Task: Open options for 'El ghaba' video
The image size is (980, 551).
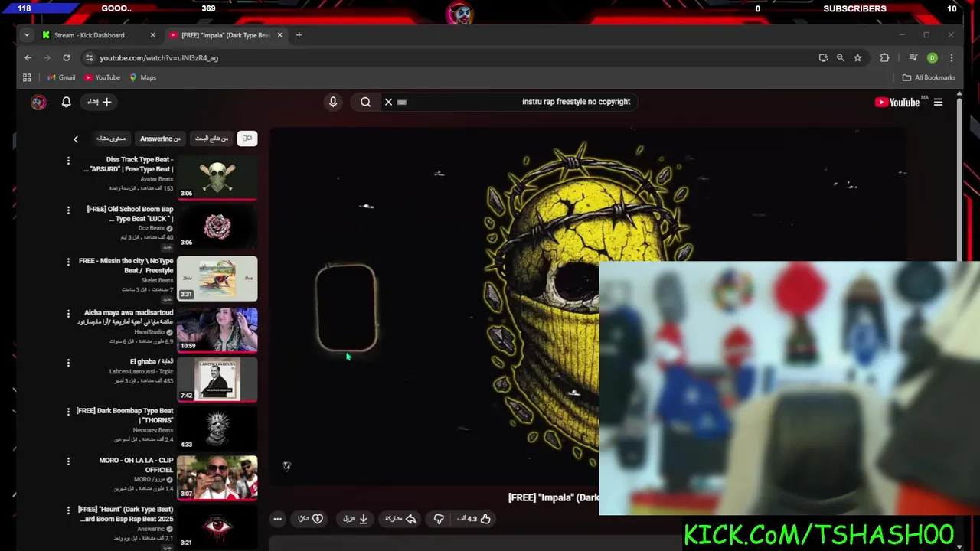Action: tap(68, 363)
